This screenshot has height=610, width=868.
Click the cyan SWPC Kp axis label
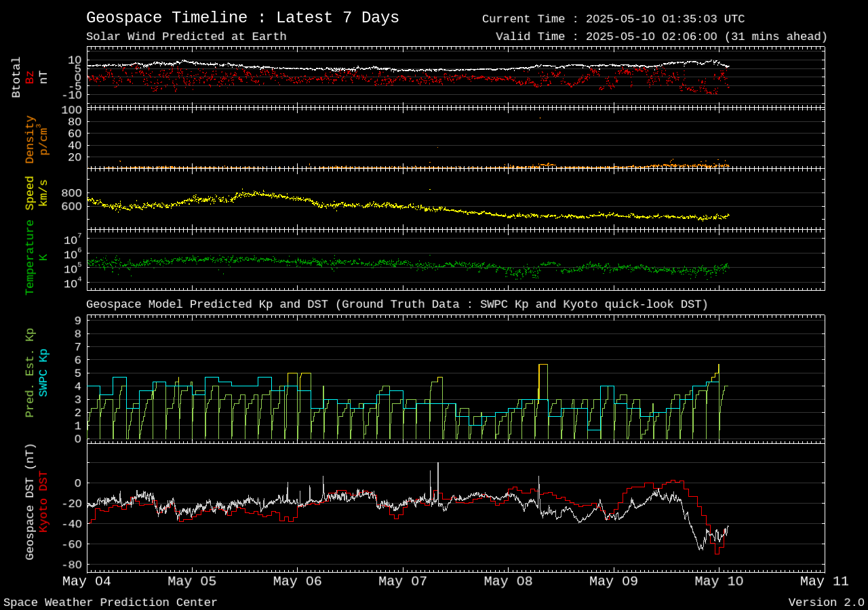point(43,372)
